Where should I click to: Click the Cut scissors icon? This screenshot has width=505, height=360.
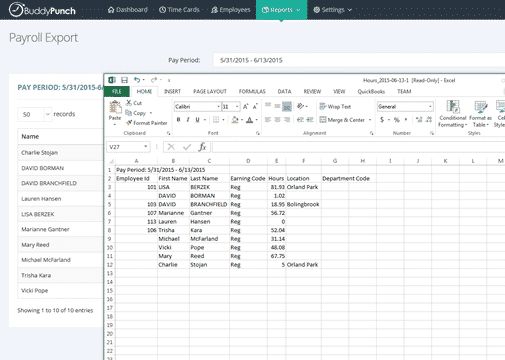129,103
